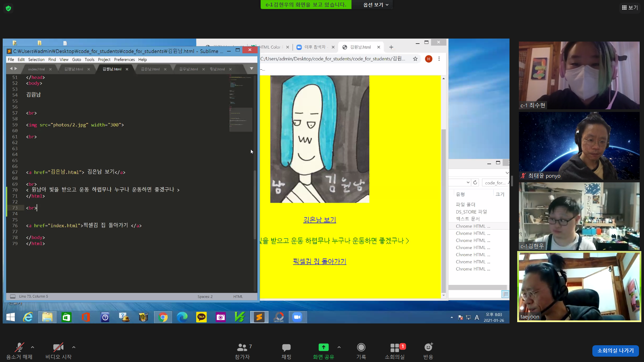Switch to 김우남.html tab in Sublime
The image size is (644, 362).
pos(188,69)
